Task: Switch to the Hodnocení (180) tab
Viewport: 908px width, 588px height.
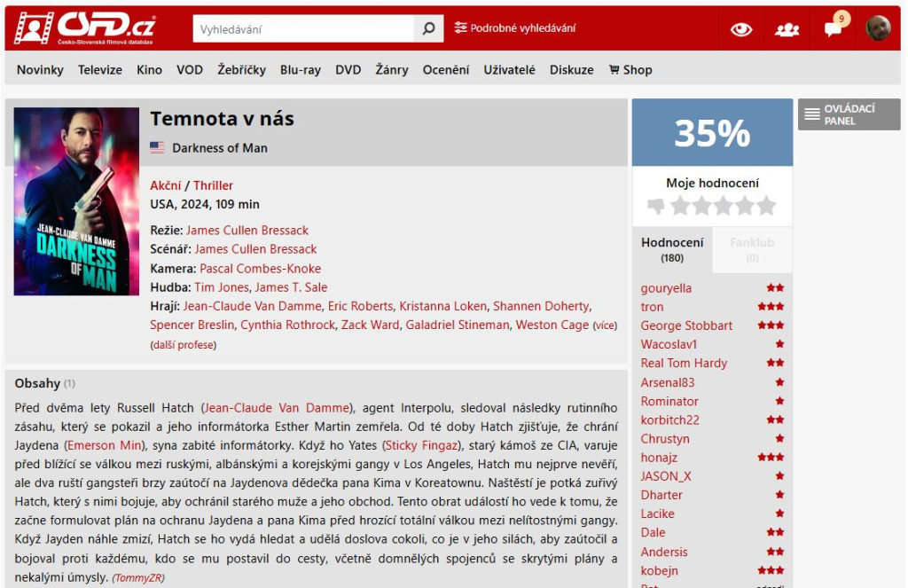Action: (x=672, y=250)
